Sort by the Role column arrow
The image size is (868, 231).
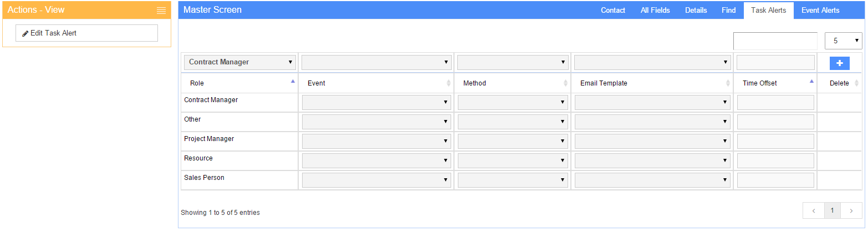pyautogui.click(x=293, y=82)
